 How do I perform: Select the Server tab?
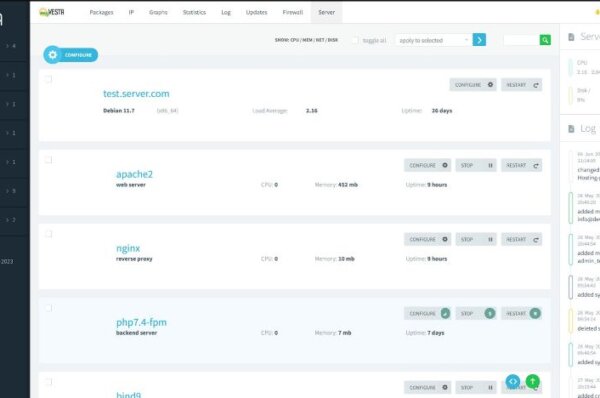[x=326, y=12]
